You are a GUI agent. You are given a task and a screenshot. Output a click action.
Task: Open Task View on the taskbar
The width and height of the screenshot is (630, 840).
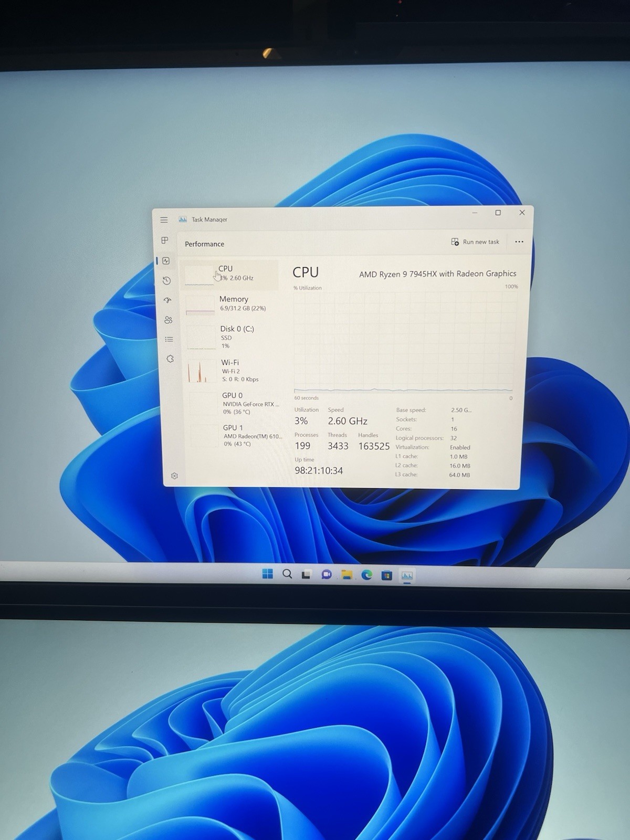pos(306,574)
